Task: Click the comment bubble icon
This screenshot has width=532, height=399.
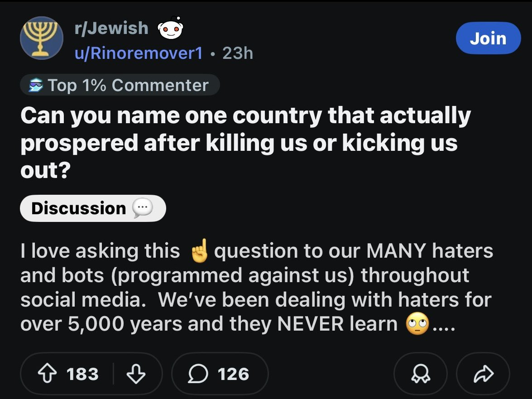Action: pyautogui.click(x=198, y=374)
